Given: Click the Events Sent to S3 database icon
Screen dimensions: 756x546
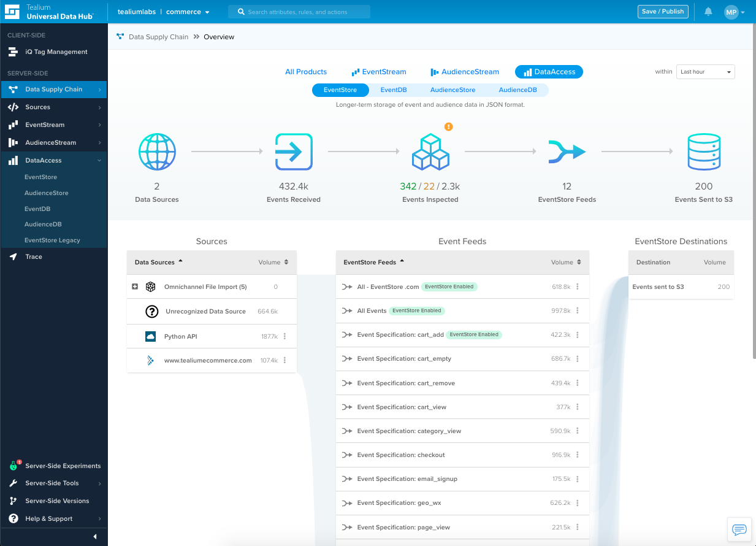Looking at the screenshot, I should [x=703, y=152].
